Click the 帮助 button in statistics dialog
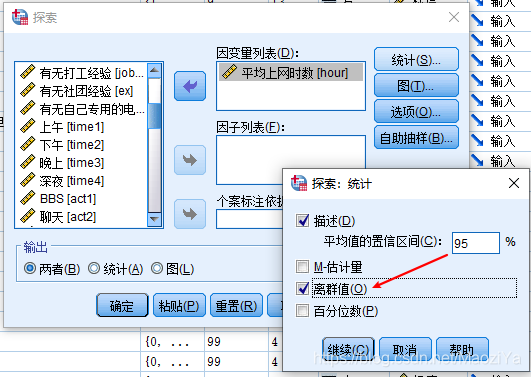 [x=462, y=349]
